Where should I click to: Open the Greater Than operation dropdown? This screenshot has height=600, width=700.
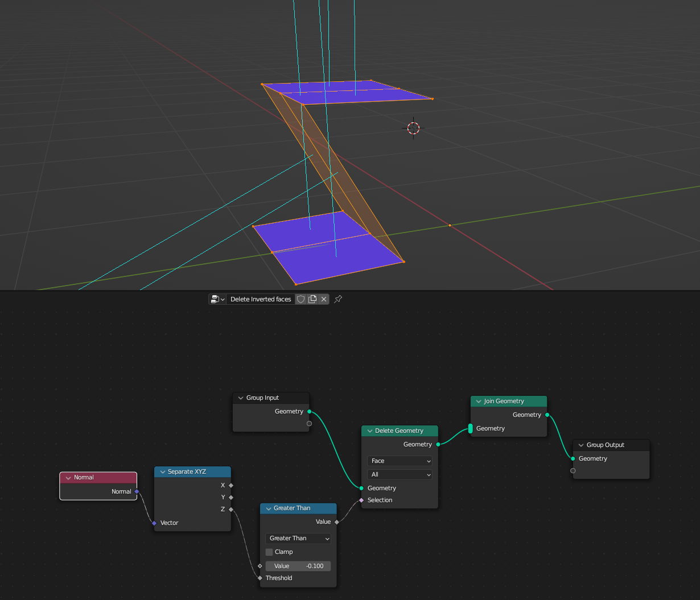[x=298, y=538]
